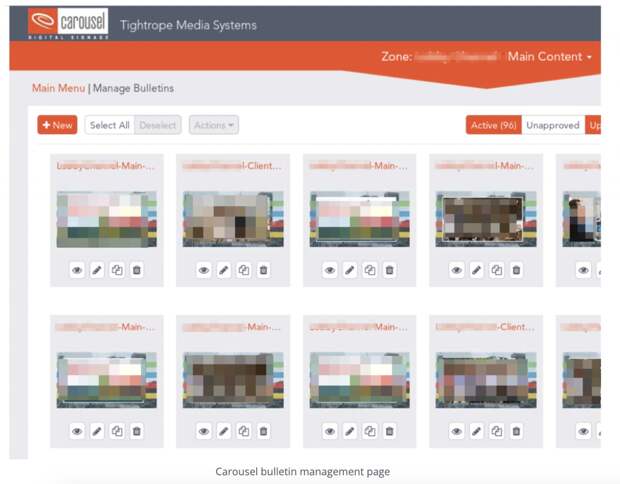Edit the second bulletin in top row
The width and height of the screenshot is (620, 484).
pos(224,270)
